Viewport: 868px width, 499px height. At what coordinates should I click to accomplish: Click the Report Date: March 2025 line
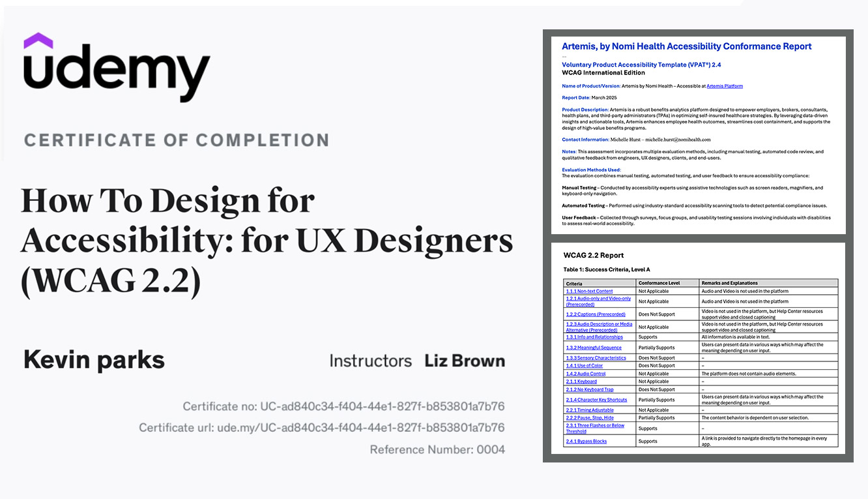(589, 98)
